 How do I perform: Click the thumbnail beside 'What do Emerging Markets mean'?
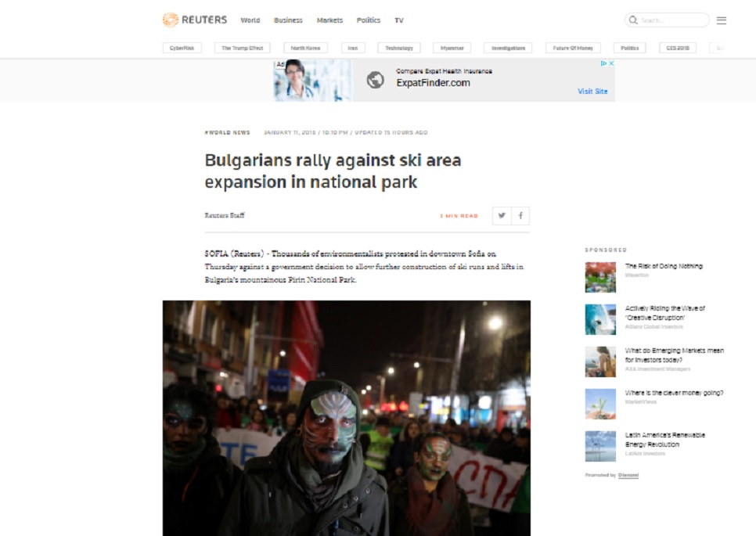(x=600, y=362)
